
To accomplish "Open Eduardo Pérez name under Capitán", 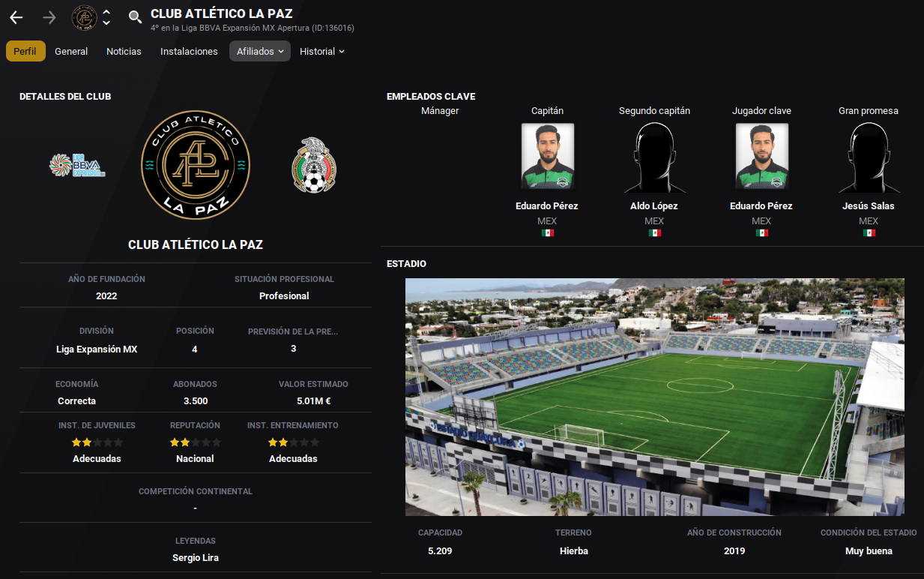I will [x=547, y=205].
